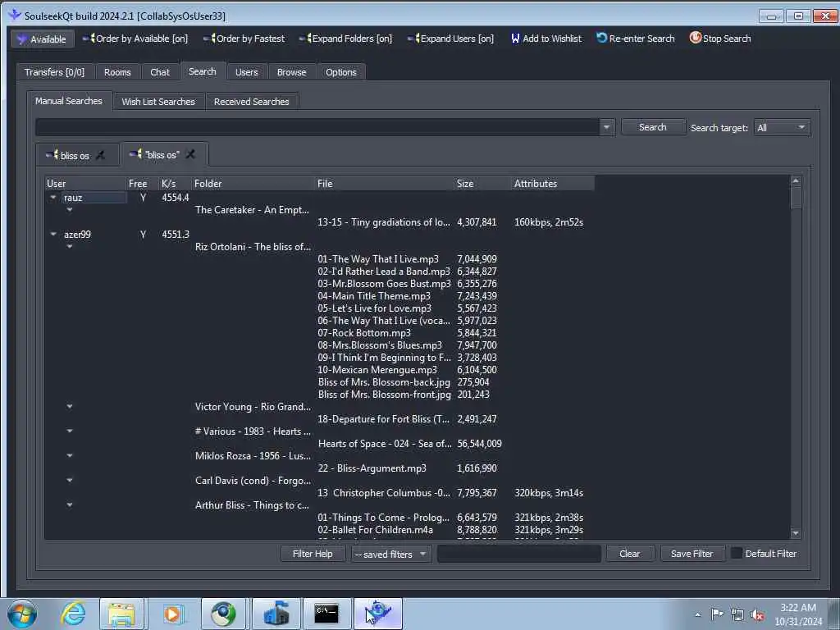The image size is (840, 630).
Task: Show hidden system tray icons
Action: pyautogui.click(x=697, y=614)
